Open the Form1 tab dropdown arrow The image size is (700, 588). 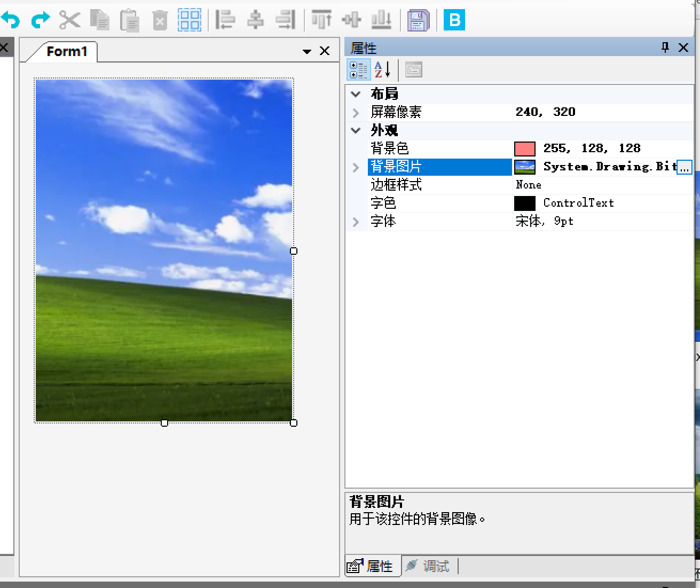(x=306, y=52)
